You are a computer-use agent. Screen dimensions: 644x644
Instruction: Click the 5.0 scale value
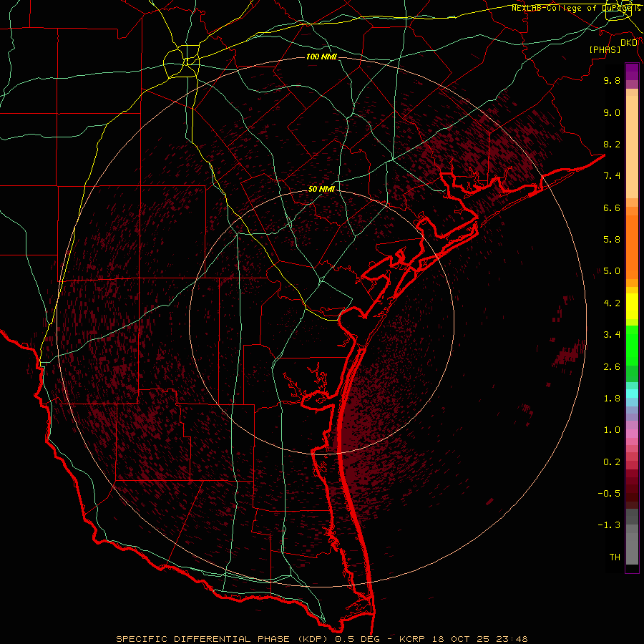point(612,271)
